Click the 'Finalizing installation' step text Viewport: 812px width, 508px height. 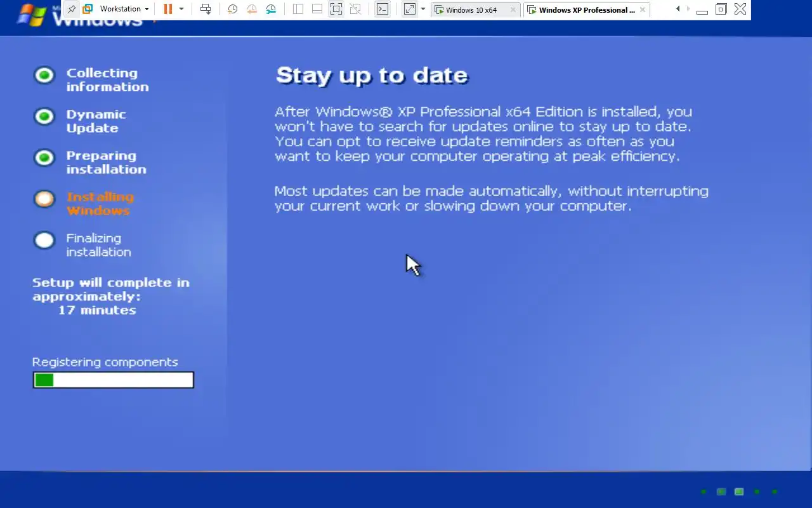pyautogui.click(x=98, y=245)
